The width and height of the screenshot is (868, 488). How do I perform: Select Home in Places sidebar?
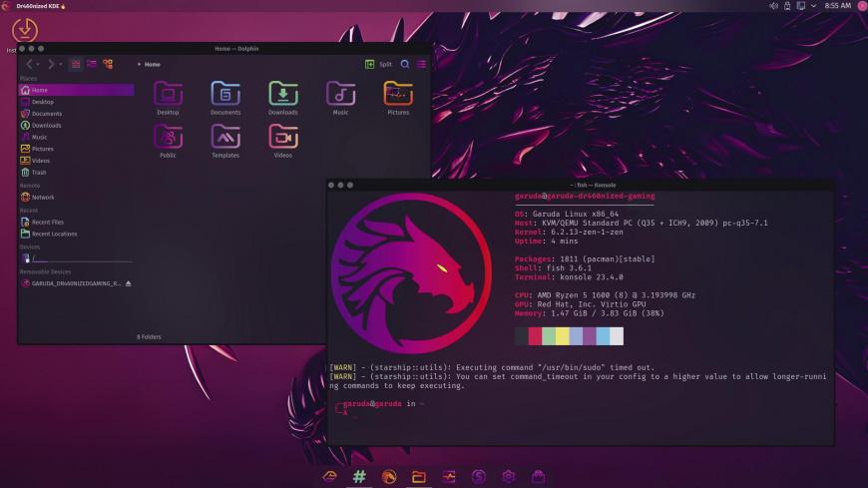coord(77,90)
